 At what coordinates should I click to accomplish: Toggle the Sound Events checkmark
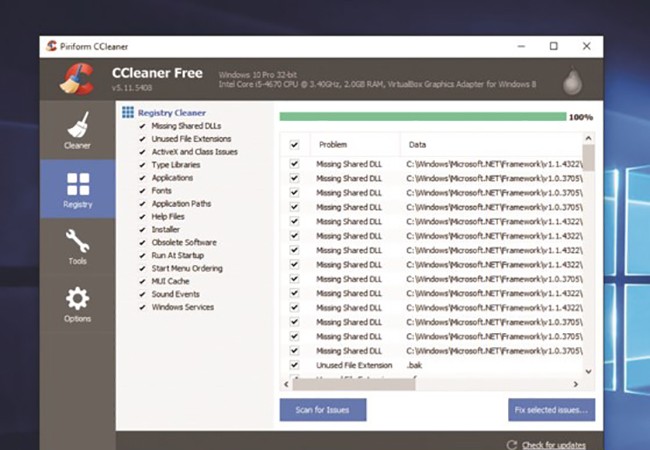[x=143, y=294]
